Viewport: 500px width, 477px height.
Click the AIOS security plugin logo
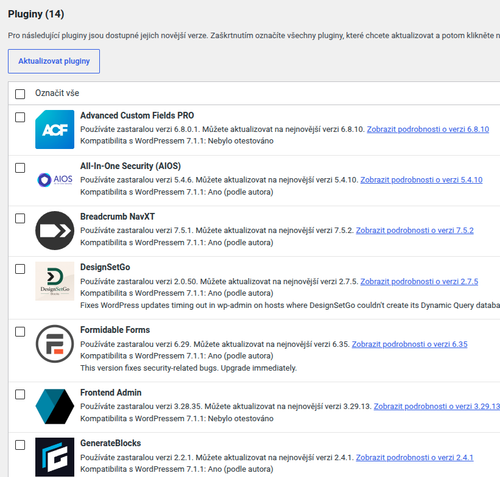point(55,180)
